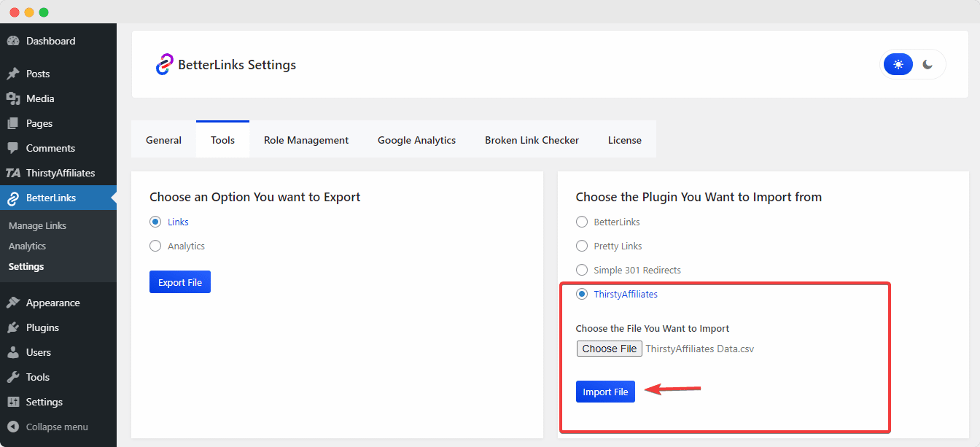Open Settings submenu under BetterLinks
The height and width of the screenshot is (447, 980).
26,266
